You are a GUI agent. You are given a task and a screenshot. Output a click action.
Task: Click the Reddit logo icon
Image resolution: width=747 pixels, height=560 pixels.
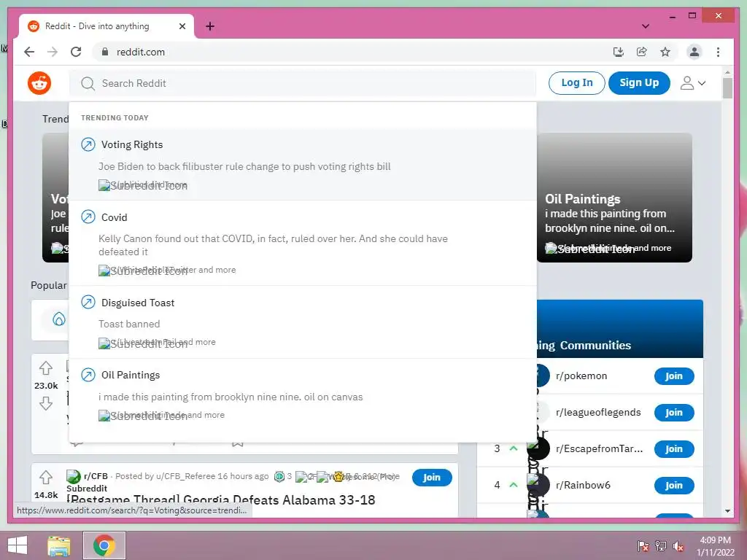[39, 83]
